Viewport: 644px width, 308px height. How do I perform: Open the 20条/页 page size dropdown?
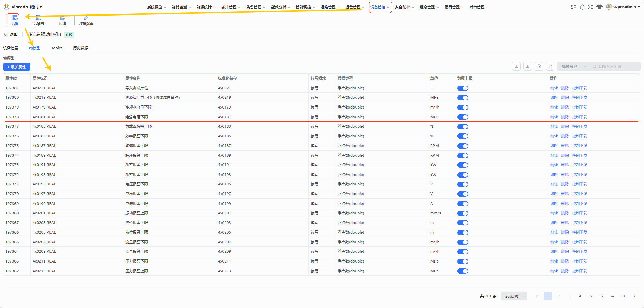(x=514, y=296)
